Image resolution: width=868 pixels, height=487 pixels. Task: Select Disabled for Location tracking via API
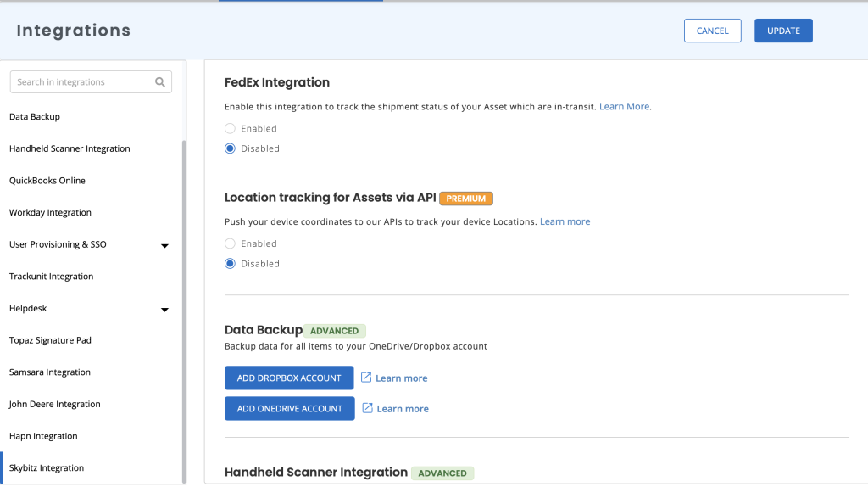point(230,264)
